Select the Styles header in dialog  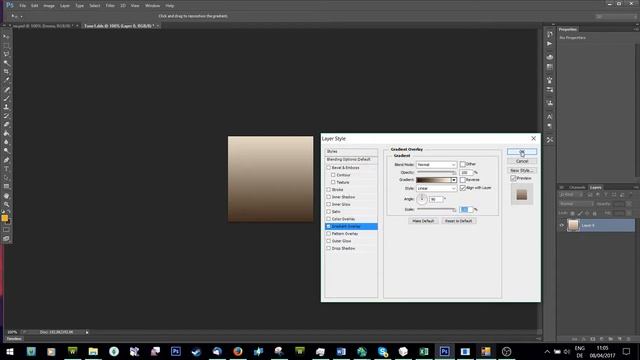351,151
